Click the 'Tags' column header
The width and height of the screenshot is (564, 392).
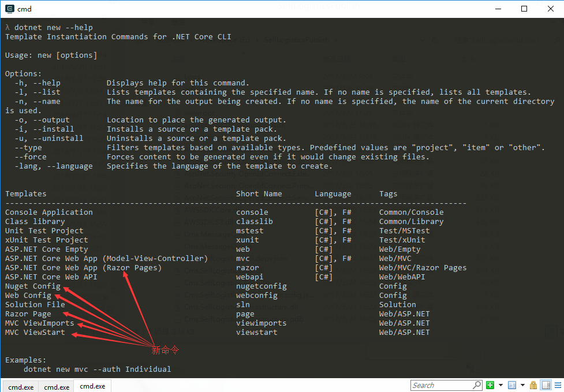coord(389,194)
